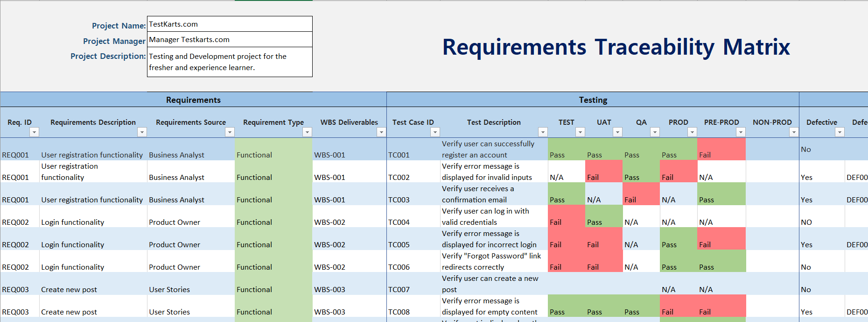Image resolution: width=868 pixels, height=322 pixels.
Task: Open the WBS Deliverables filter dropdown
Action: tap(381, 132)
